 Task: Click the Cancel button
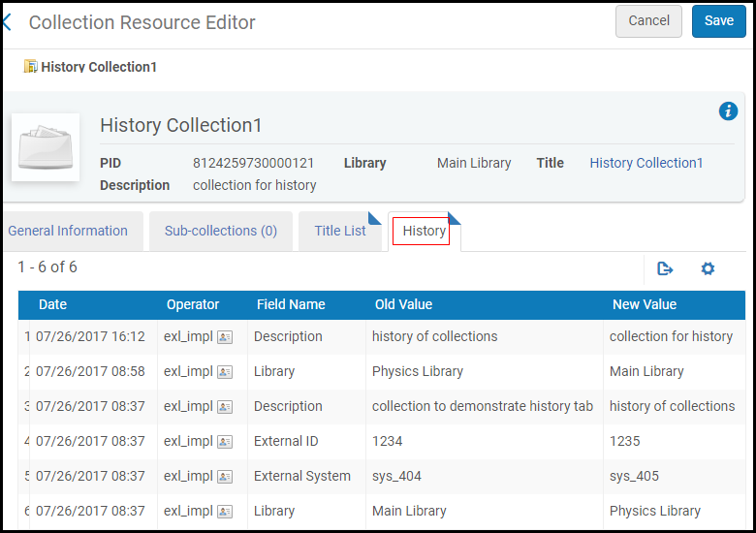[x=648, y=20]
